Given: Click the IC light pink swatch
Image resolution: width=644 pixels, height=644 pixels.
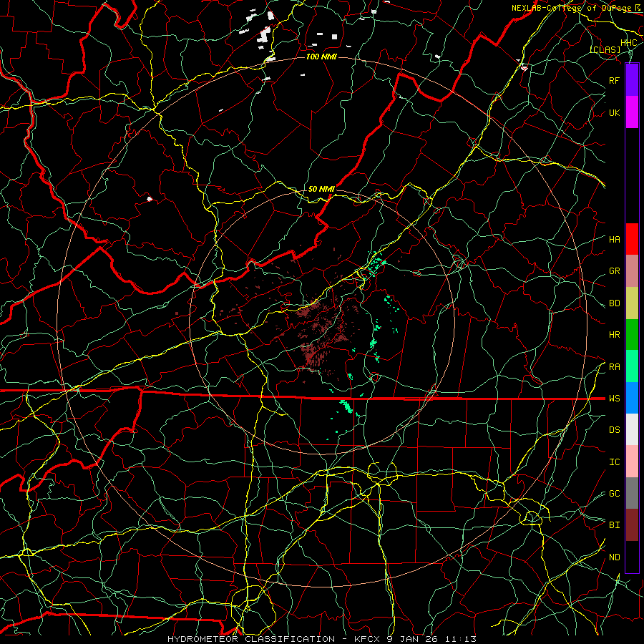Looking at the screenshot, I should click(632, 462).
